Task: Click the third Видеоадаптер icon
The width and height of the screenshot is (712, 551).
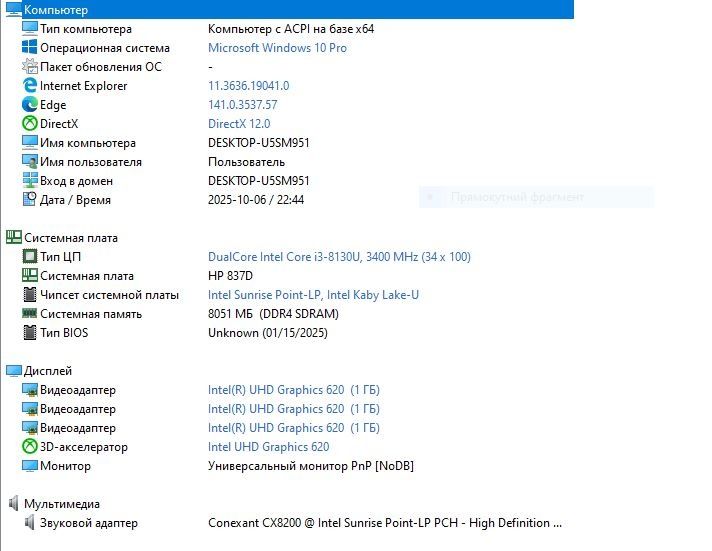Action: (x=30, y=428)
